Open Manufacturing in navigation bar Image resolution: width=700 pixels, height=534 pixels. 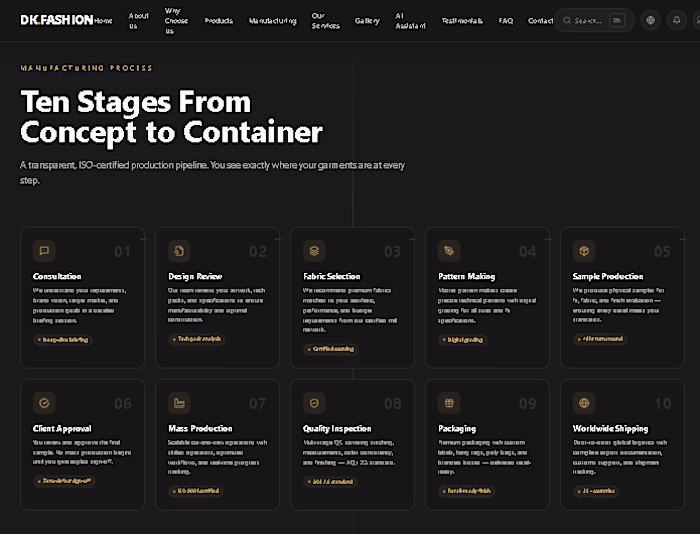pyautogui.click(x=273, y=21)
